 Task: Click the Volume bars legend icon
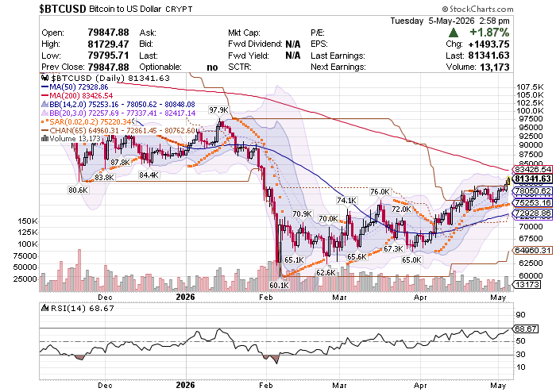click(44, 139)
